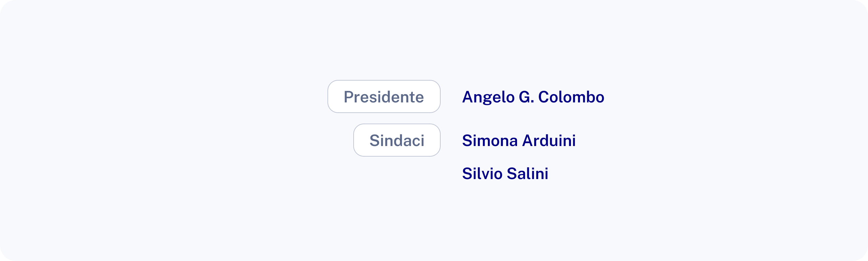Image resolution: width=868 pixels, height=261 pixels.
Task: Open Angelo G. Colombo's name link
Action: tap(533, 97)
